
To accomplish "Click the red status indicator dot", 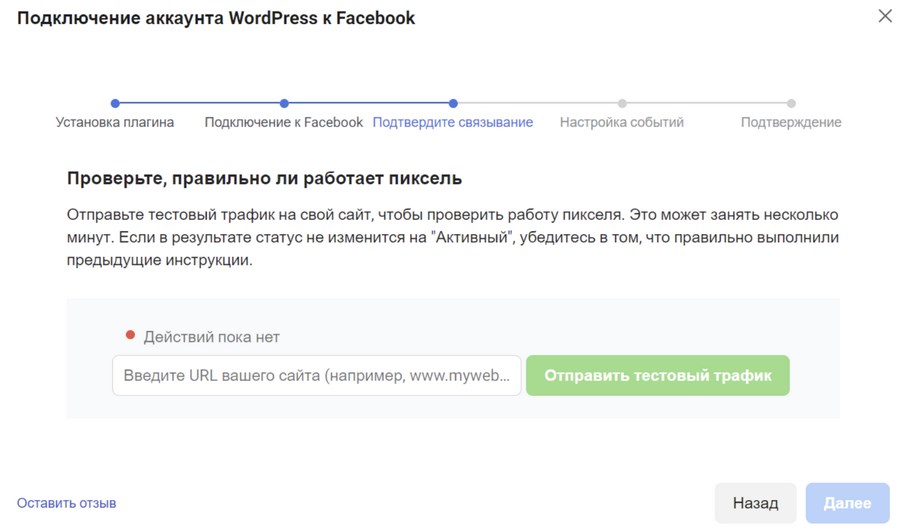I will [x=130, y=335].
